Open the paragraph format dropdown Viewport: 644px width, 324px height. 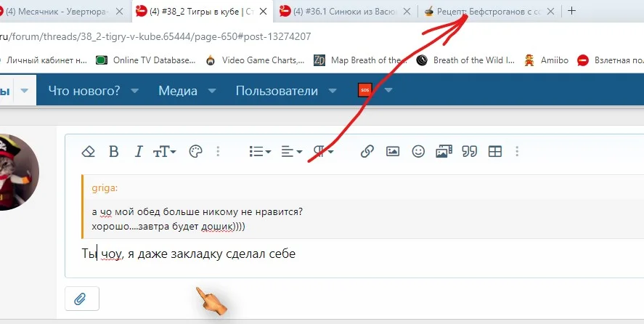click(x=324, y=152)
